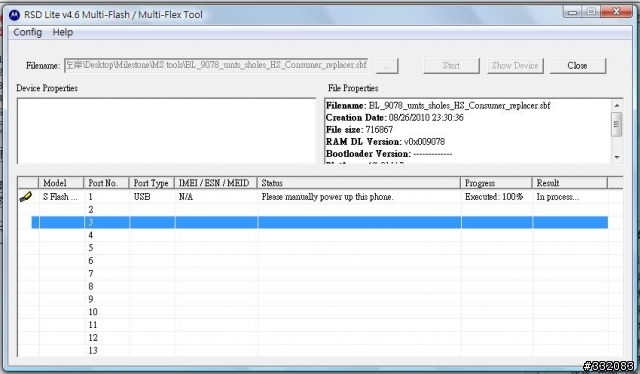Click the 'RAM DL Version: v0x009078' line
This screenshot has width=640, height=374.
(x=385, y=142)
